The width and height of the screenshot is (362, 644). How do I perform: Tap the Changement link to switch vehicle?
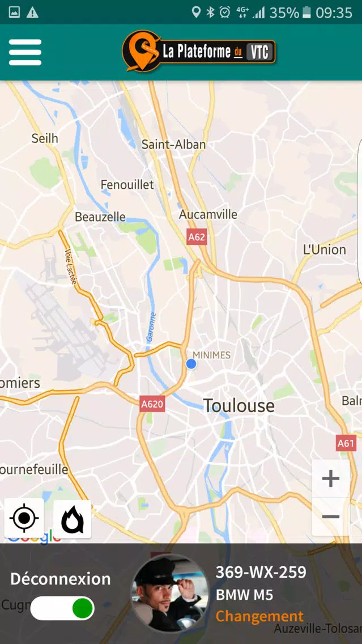259,616
